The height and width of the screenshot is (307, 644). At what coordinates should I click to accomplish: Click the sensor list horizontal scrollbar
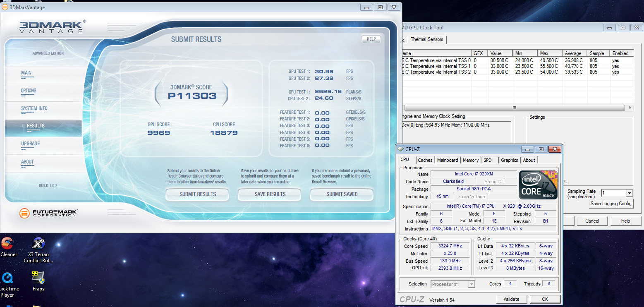coord(515,108)
